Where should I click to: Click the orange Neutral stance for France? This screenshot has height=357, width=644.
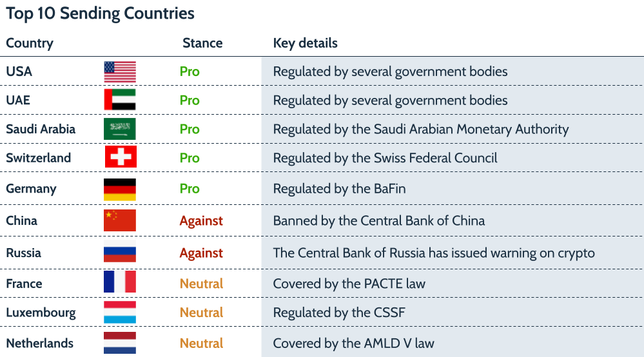point(201,284)
